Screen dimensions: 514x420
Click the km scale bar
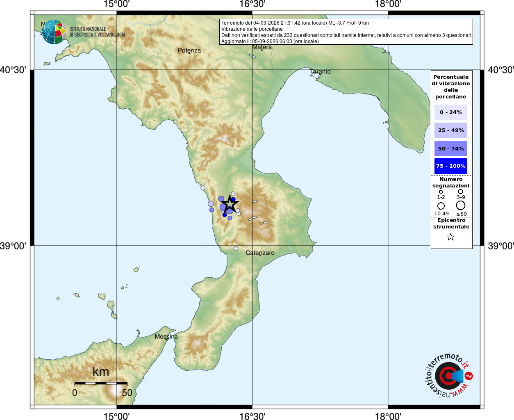tap(101, 383)
